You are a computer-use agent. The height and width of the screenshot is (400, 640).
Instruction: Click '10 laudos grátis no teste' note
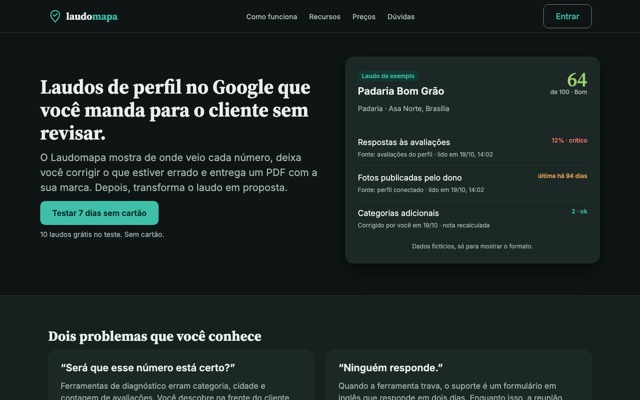[x=102, y=234]
